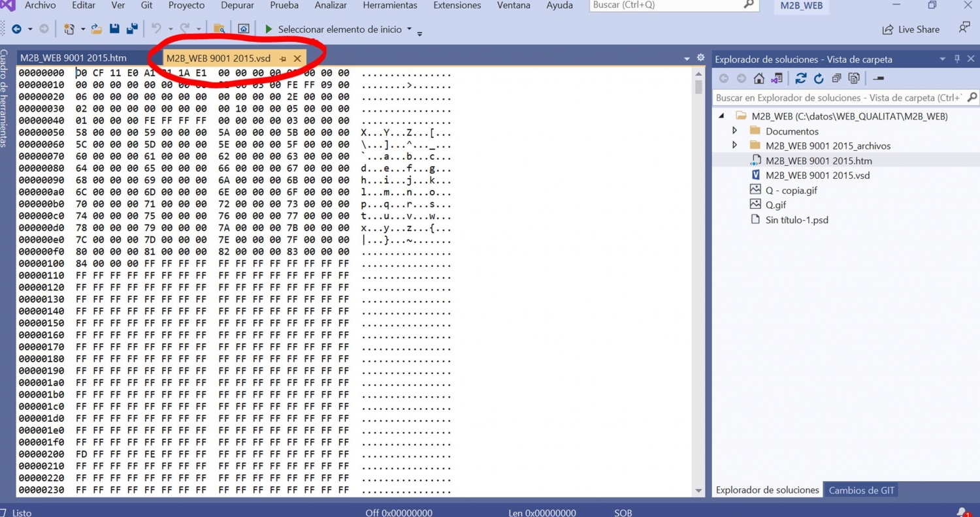Image resolution: width=980 pixels, height=517 pixels.
Task: Toggle auto-hide pin on Solution Explorer panel
Action: click(x=957, y=59)
